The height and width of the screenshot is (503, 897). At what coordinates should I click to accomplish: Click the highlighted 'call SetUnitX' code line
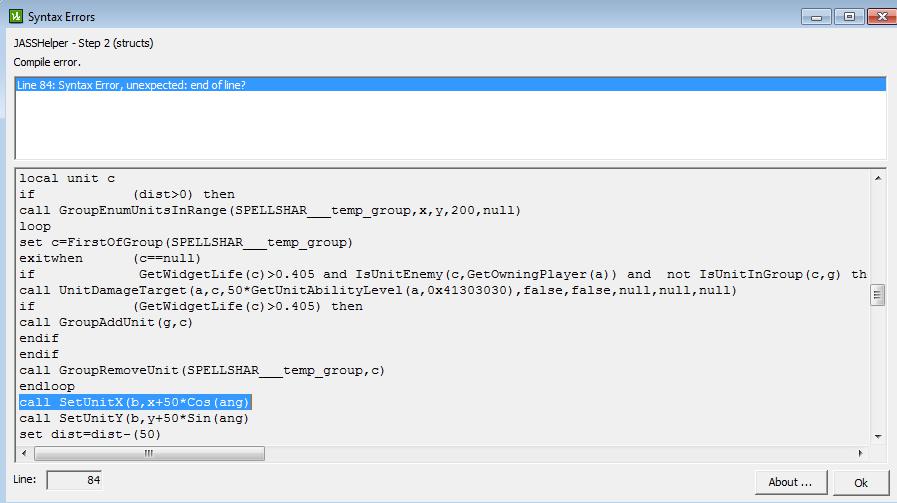135,402
